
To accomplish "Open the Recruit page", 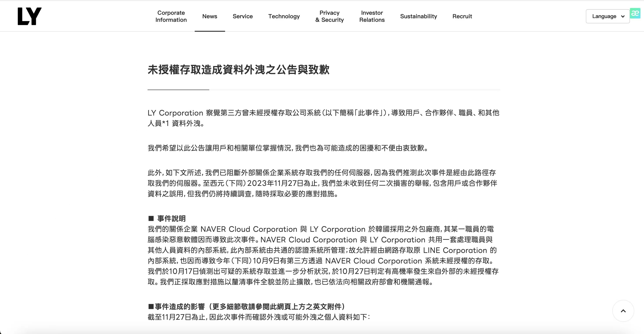I will [x=462, y=16].
